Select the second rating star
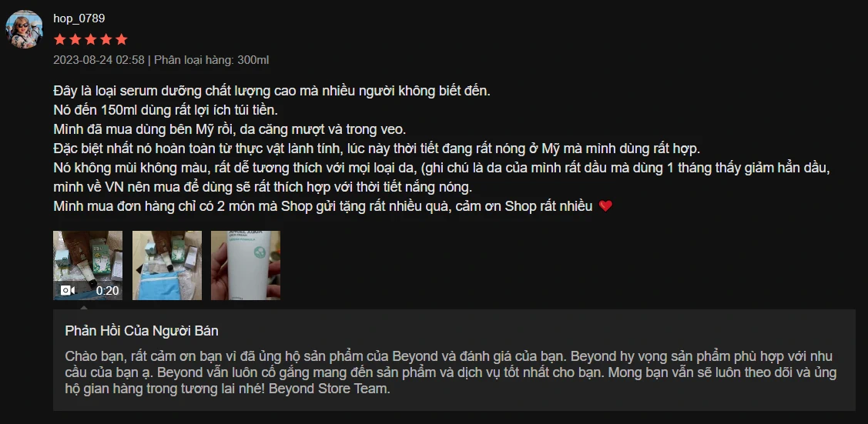The image size is (868, 424). pyautogui.click(x=75, y=40)
